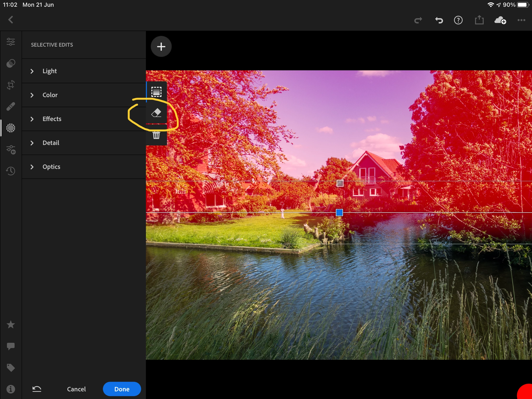The height and width of the screenshot is (399, 532).
Task: Open the Presets panel icon
Action: click(11, 63)
